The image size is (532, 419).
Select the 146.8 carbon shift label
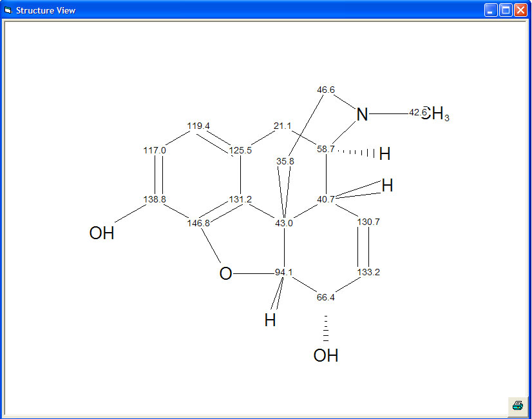point(198,223)
